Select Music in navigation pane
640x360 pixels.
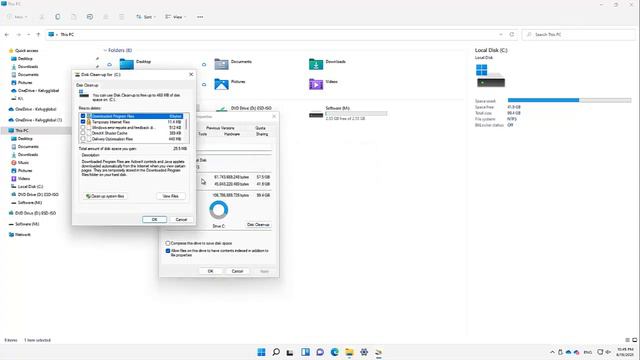click(x=23, y=162)
